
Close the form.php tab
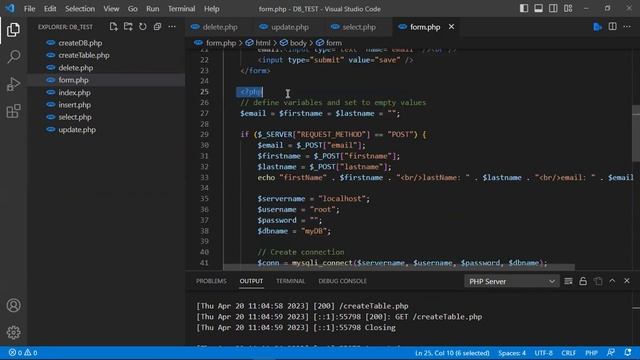451,27
